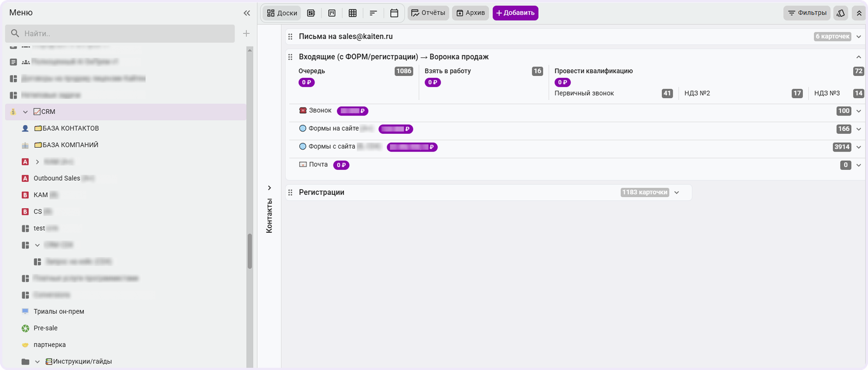Expand the Формы с сайта lane
The width and height of the screenshot is (868, 370).
point(858,147)
